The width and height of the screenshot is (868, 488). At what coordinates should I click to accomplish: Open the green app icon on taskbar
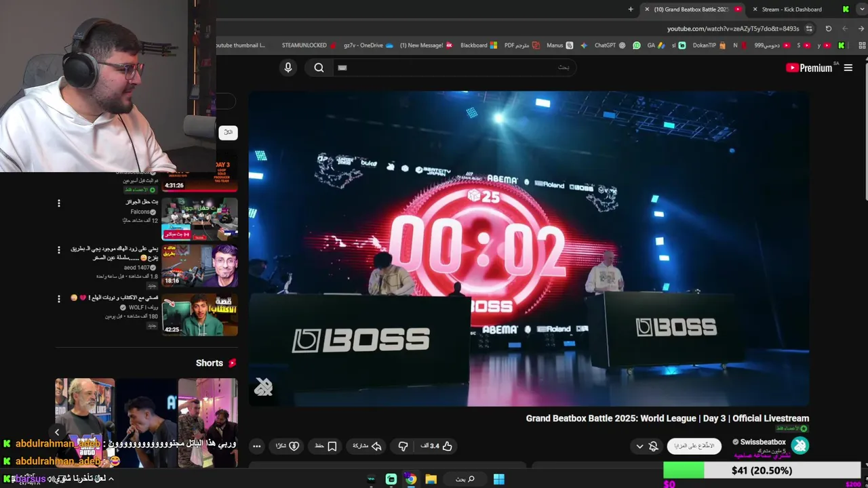[x=391, y=479]
